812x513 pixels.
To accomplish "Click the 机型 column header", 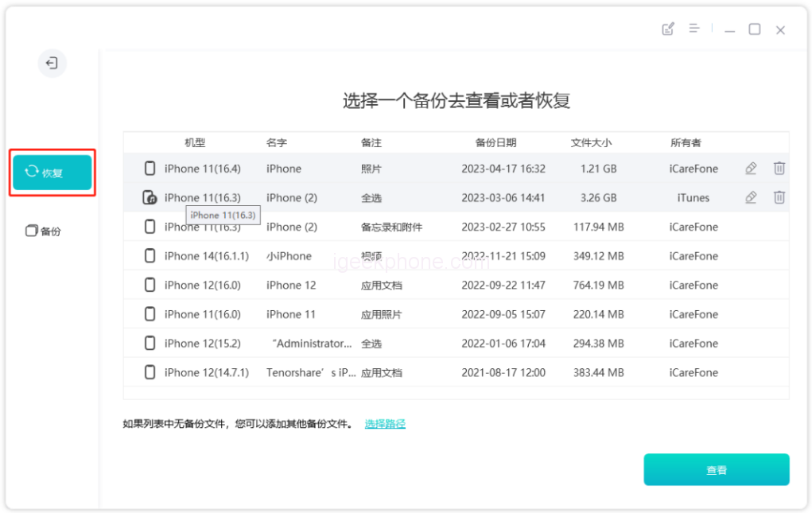I will (x=195, y=143).
